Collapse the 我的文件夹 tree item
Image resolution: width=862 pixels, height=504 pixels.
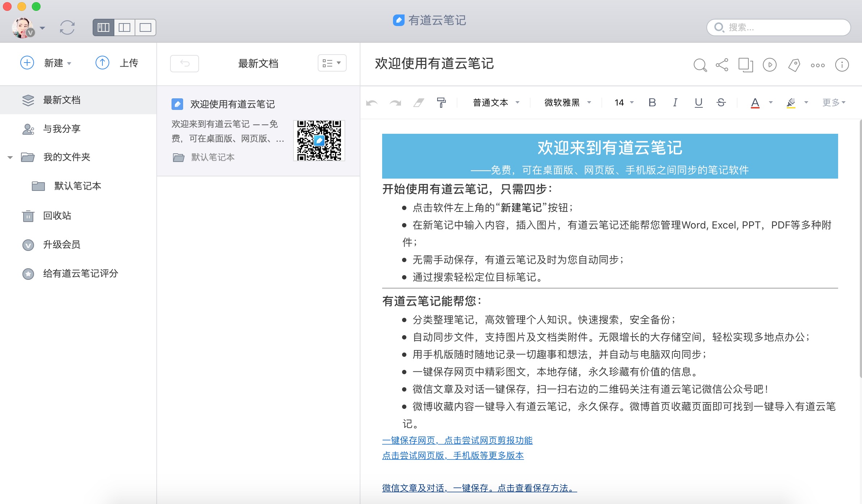tap(10, 157)
